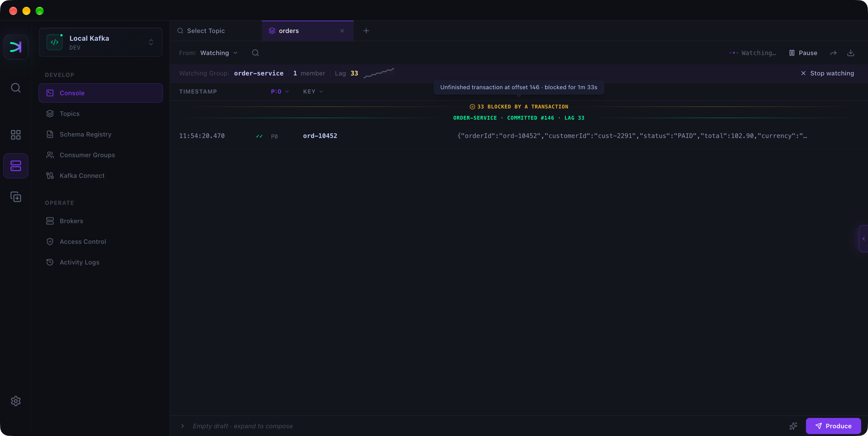
Task: Click the TIMESTAMP column header
Action: pyautogui.click(x=198, y=92)
